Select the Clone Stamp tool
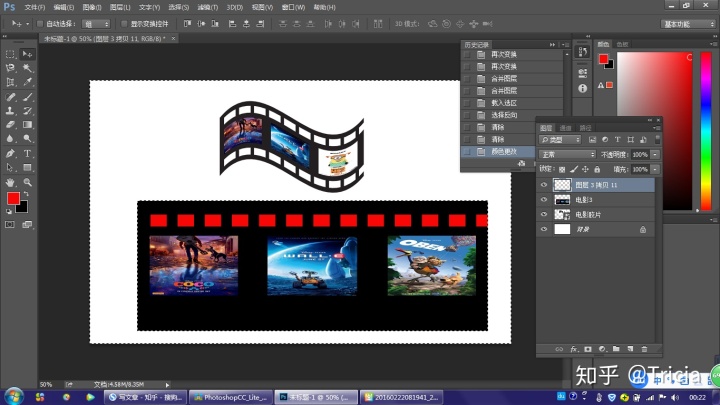 click(x=10, y=111)
